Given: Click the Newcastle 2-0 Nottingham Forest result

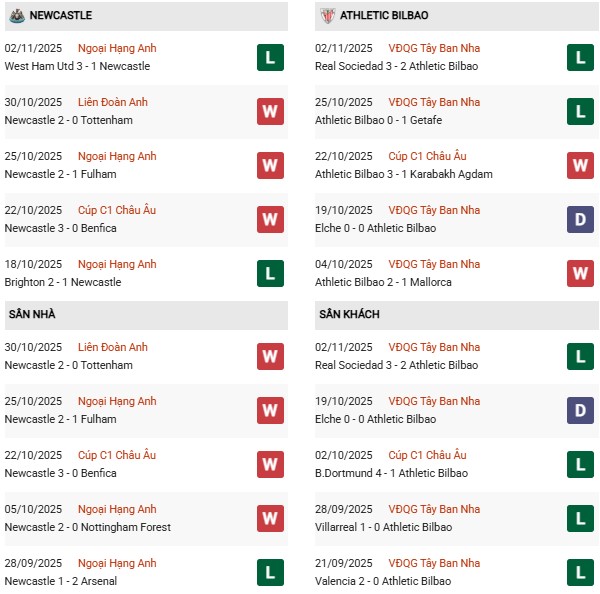Looking at the screenshot, I should (87, 527).
